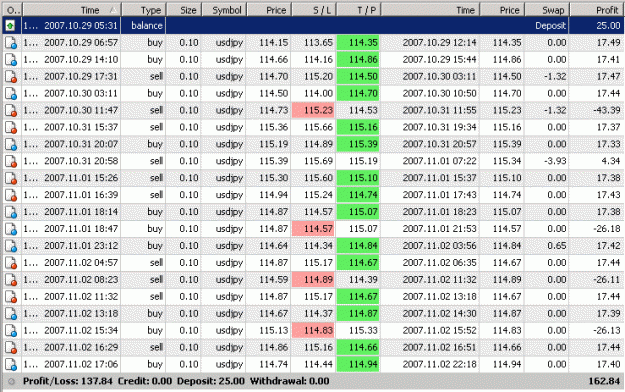Click order icon for 2007.11.02 11:32 sell

(x=11, y=297)
